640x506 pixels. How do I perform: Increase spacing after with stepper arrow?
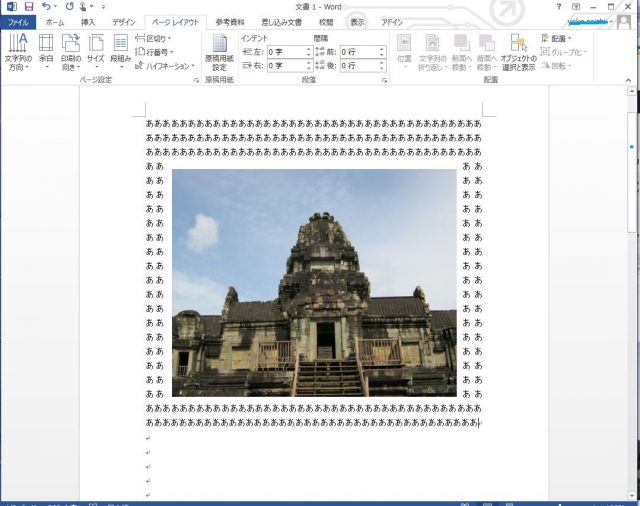pos(382,62)
